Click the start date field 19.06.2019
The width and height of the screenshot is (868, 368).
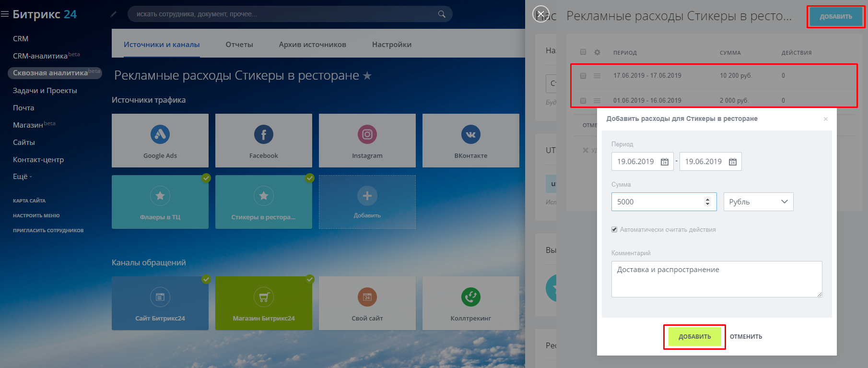[x=642, y=162]
